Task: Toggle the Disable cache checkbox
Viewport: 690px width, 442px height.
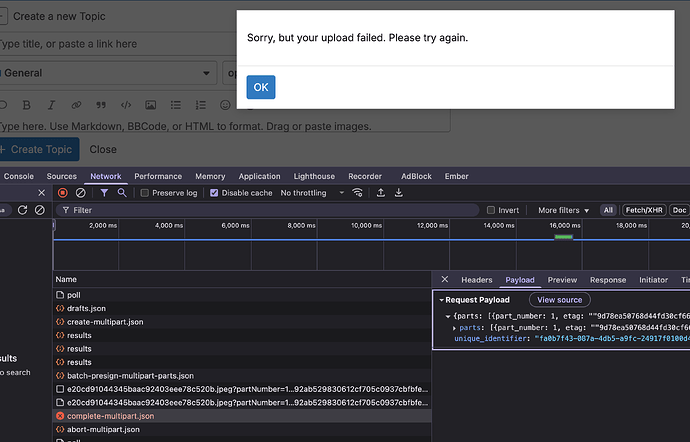Action: click(214, 193)
